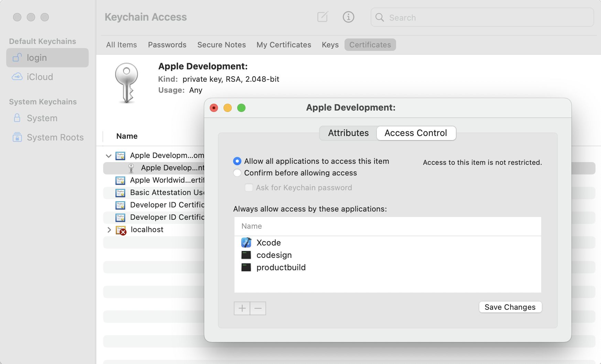The height and width of the screenshot is (364, 601).
Task: Click the key icon next to Apple Development item
Action: (131, 168)
